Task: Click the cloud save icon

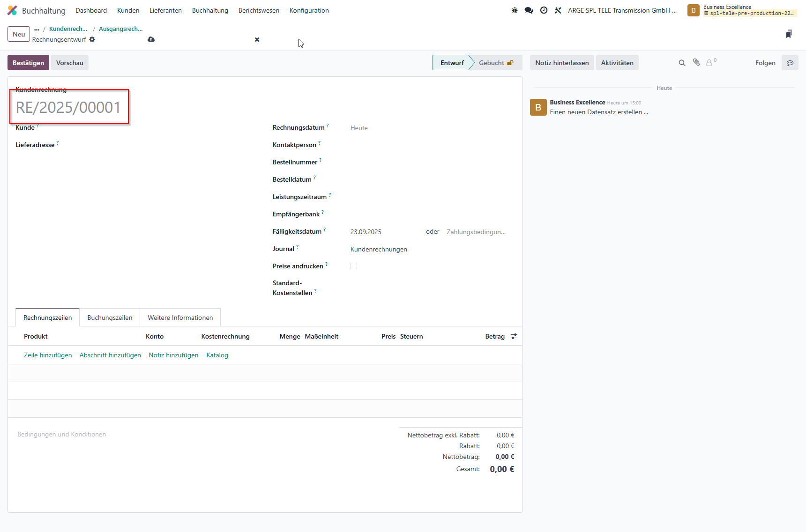Action: click(x=151, y=39)
